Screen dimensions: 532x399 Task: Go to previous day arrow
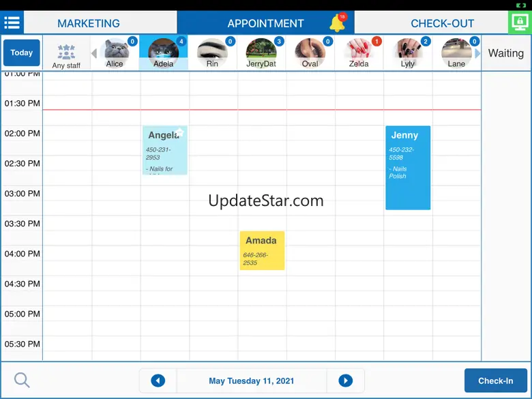[158, 381]
